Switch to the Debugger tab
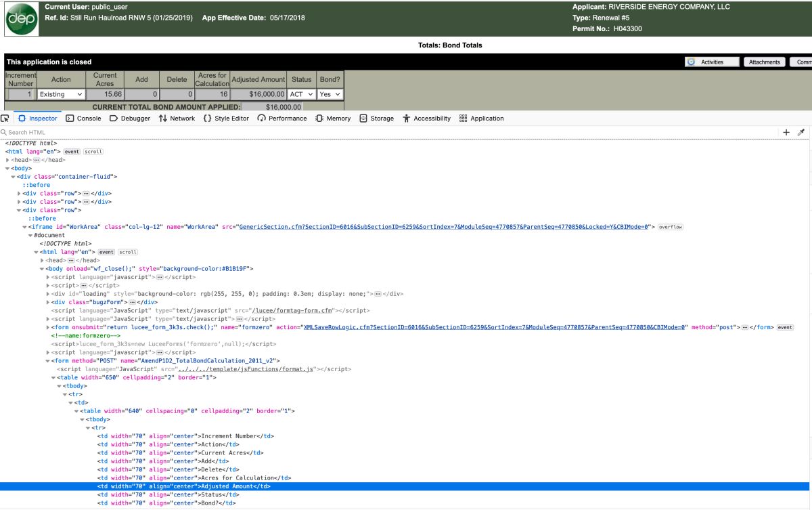Screen dimensions: 812x510 tap(130, 119)
